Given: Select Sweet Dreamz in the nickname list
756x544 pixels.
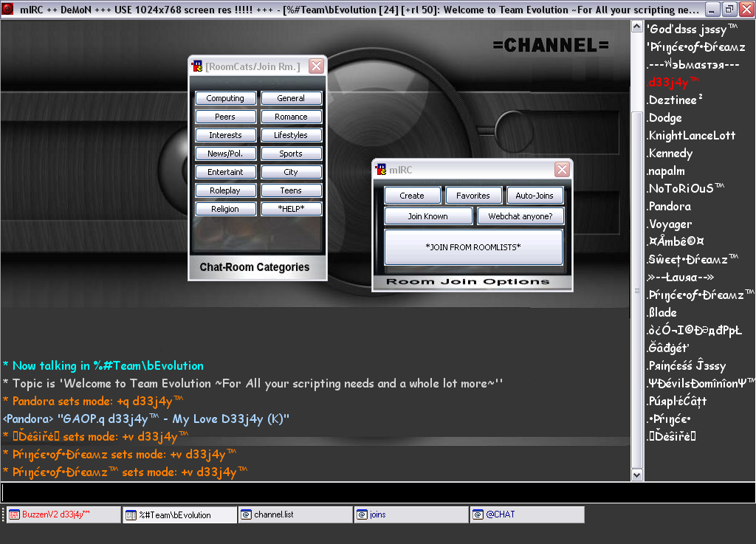Looking at the screenshot, I should pos(693,260).
